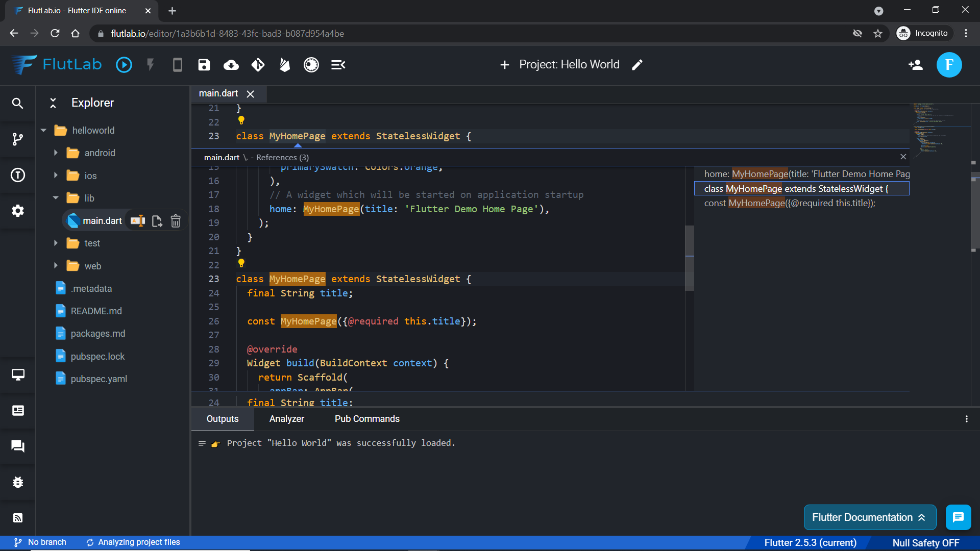Viewport: 980px width, 551px height.
Task: Collapse all in the Explorer panel
Action: (53, 103)
